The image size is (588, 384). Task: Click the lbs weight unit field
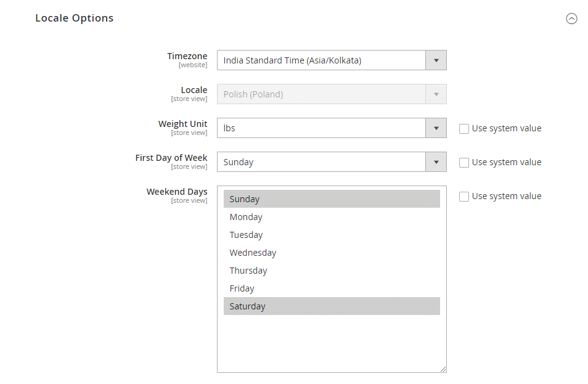[321, 128]
